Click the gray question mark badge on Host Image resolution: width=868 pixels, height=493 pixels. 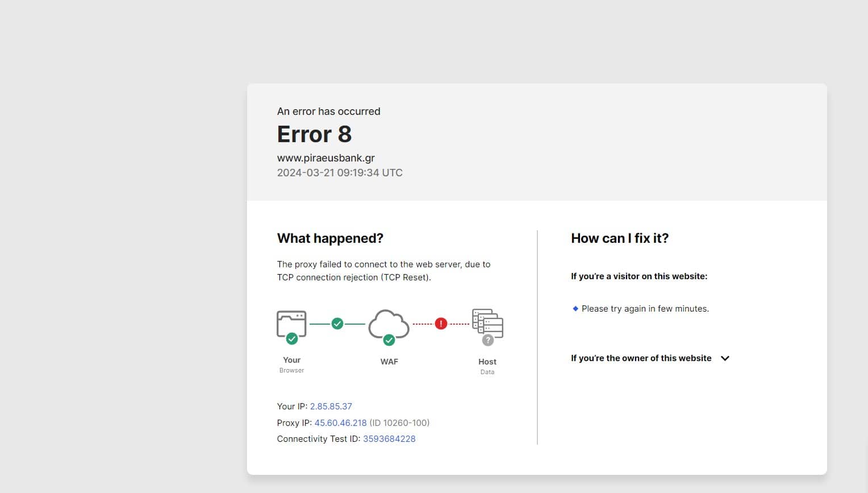[487, 340]
